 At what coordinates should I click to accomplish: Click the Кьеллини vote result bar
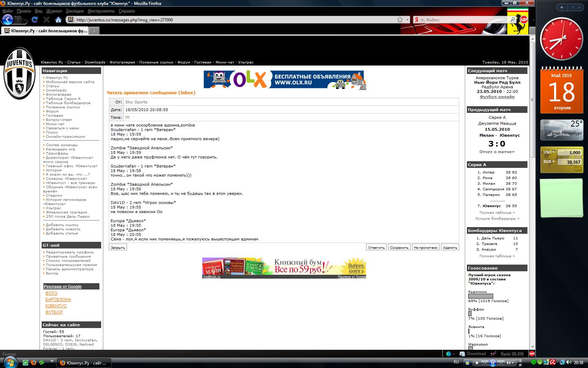(x=481, y=296)
